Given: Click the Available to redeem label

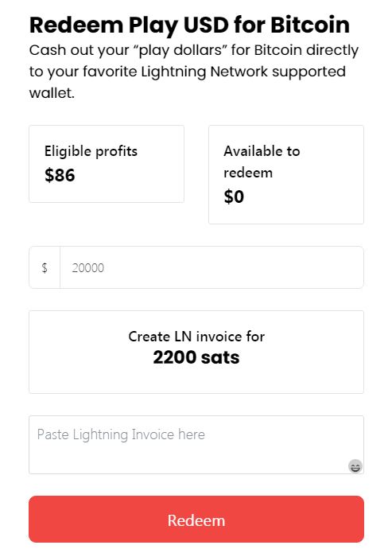Looking at the screenshot, I should pos(262,162).
